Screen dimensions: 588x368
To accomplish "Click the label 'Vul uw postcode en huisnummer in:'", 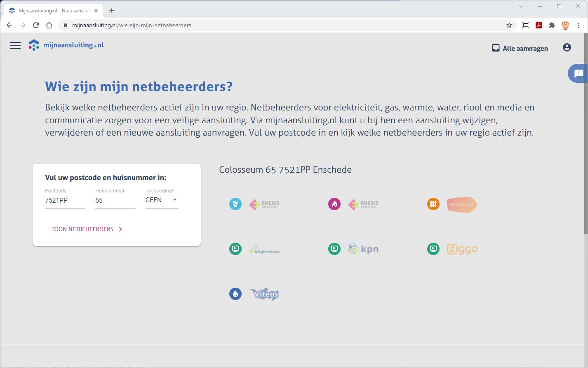I will click(x=106, y=178).
